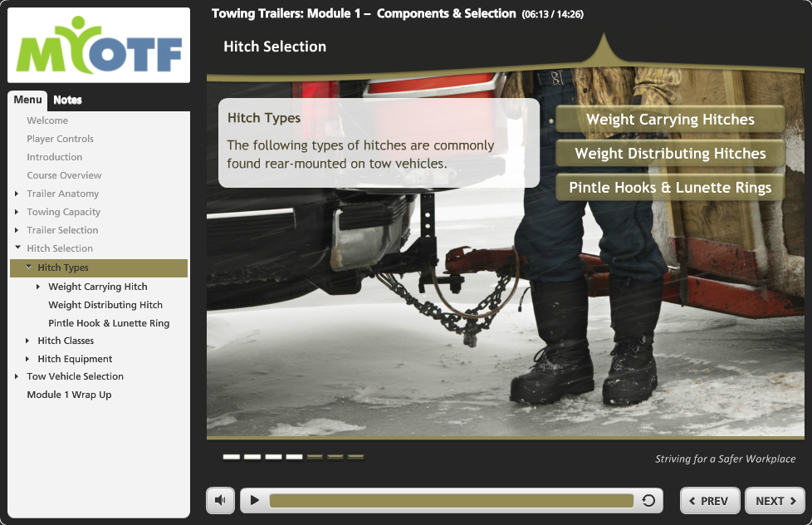Open Trailer Anatomy menu item
Viewport: 812px width, 525px height.
[62, 194]
